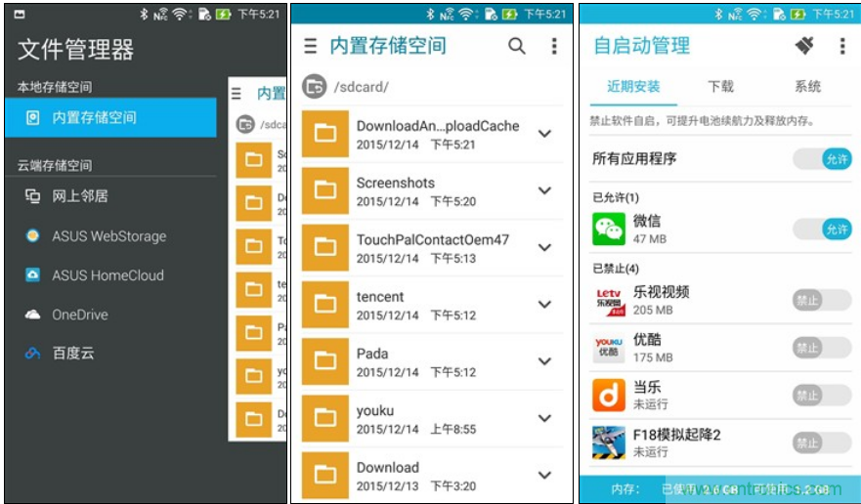Viewport: 861px width, 504px height.
Task: Click the search magnifier in file manager
Action: point(516,46)
